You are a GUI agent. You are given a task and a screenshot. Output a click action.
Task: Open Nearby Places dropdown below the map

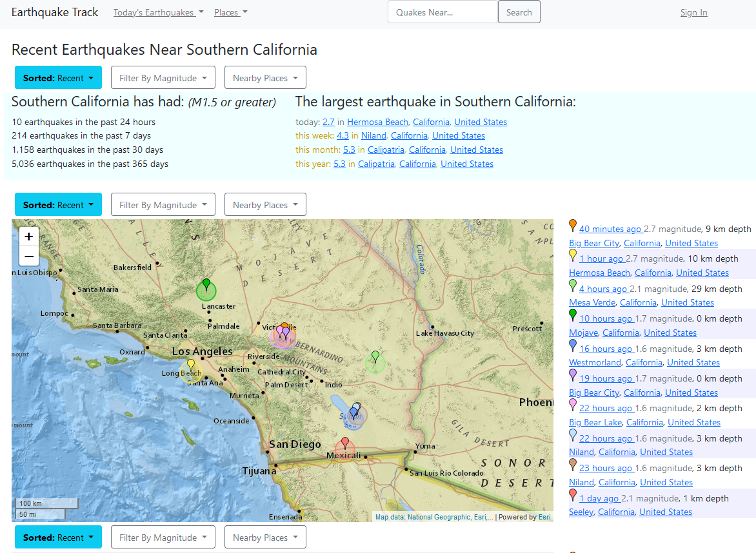click(265, 537)
